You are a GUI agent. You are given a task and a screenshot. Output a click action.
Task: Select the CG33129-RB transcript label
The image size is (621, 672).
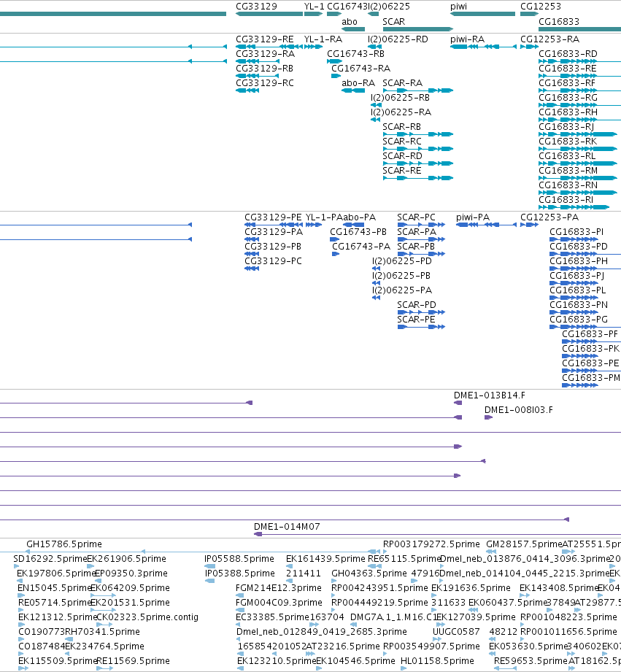point(264,68)
